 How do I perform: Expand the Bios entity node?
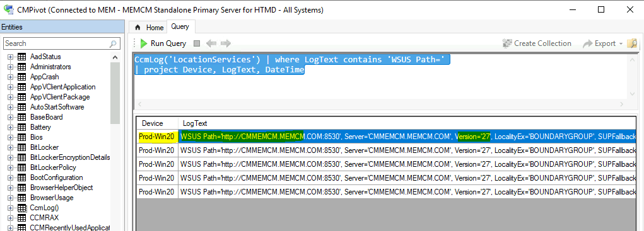click(x=10, y=137)
